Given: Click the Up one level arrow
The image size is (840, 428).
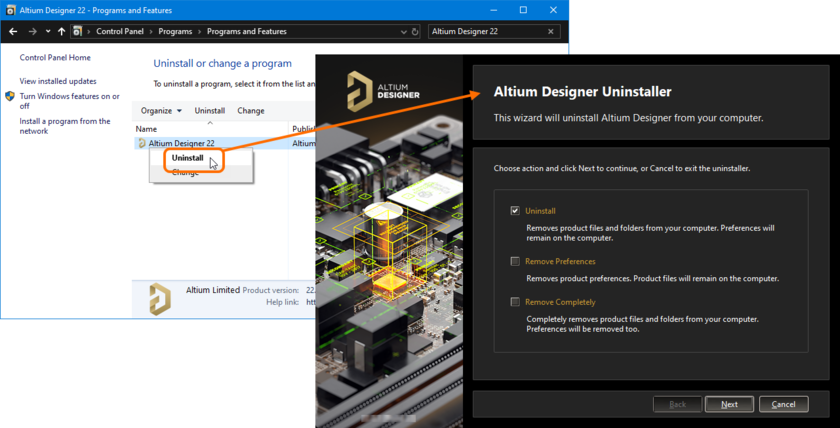Looking at the screenshot, I should point(62,32).
